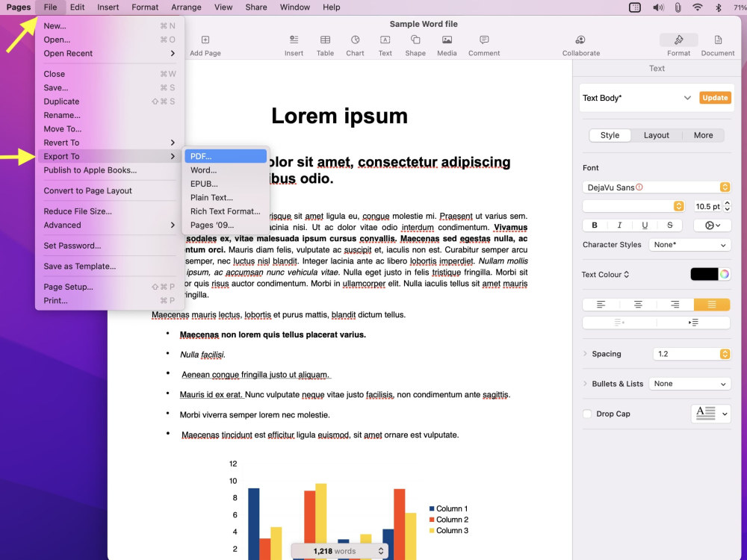The height and width of the screenshot is (560, 747).
Task: Switch to the Style tab
Action: 610,135
